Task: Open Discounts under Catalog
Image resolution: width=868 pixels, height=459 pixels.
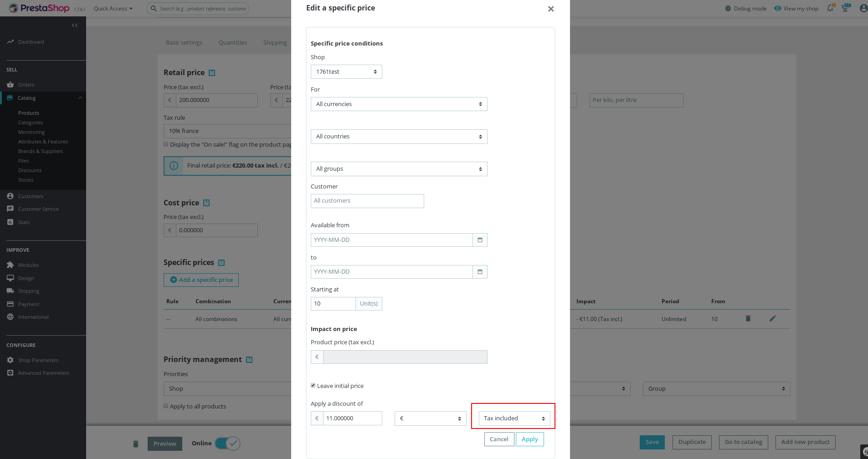Action: (30, 170)
